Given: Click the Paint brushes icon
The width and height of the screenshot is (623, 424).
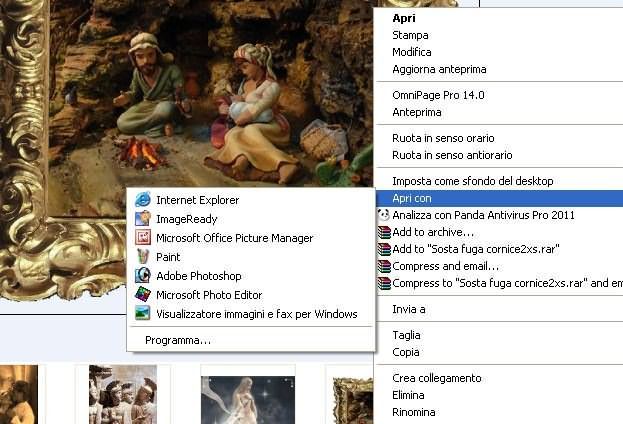Looking at the screenshot, I should [143, 257].
